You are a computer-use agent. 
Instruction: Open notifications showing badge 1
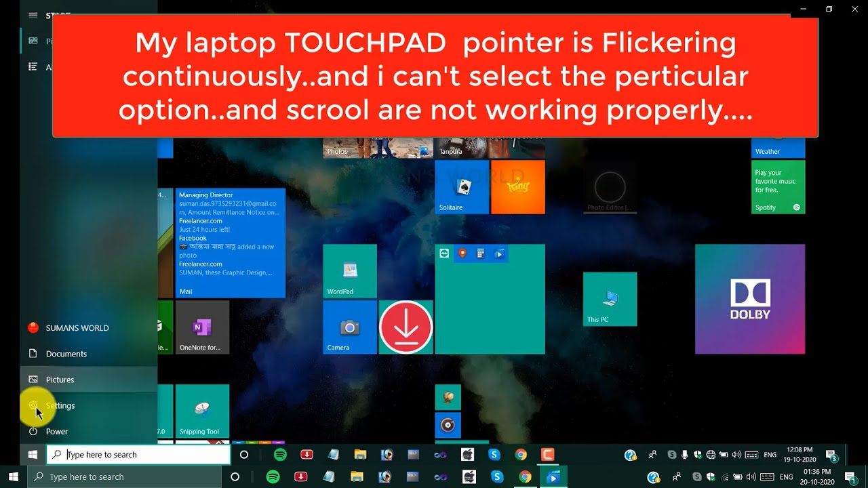tap(850, 477)
